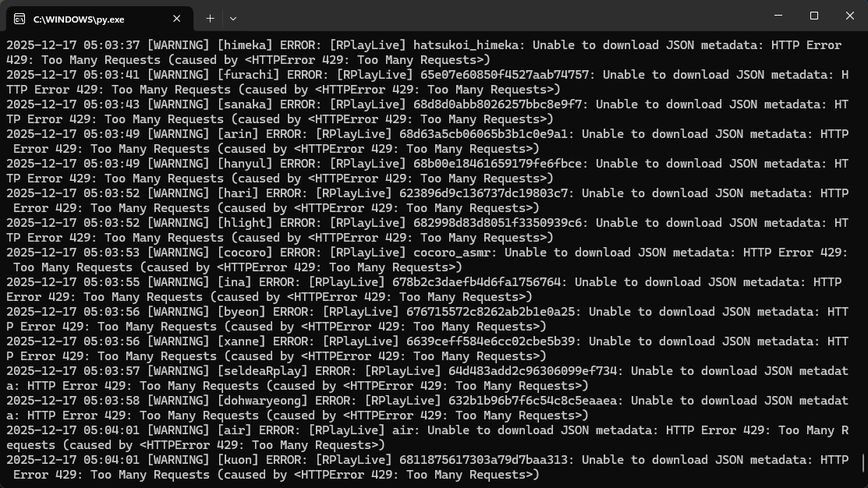Viewport: 868px width, 488px height.
Task: Click the 05:03:58 timestamp
Action: [112, 400]
